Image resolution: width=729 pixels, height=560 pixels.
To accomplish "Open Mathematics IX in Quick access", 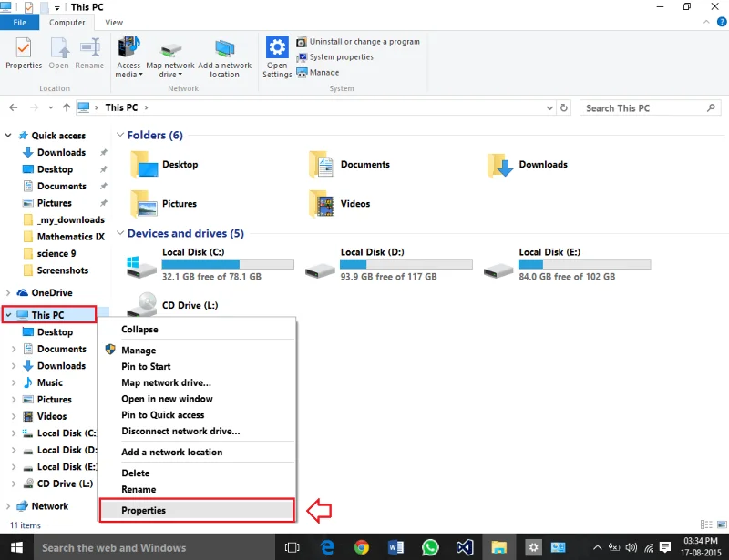I will click(x=64, y=237).
